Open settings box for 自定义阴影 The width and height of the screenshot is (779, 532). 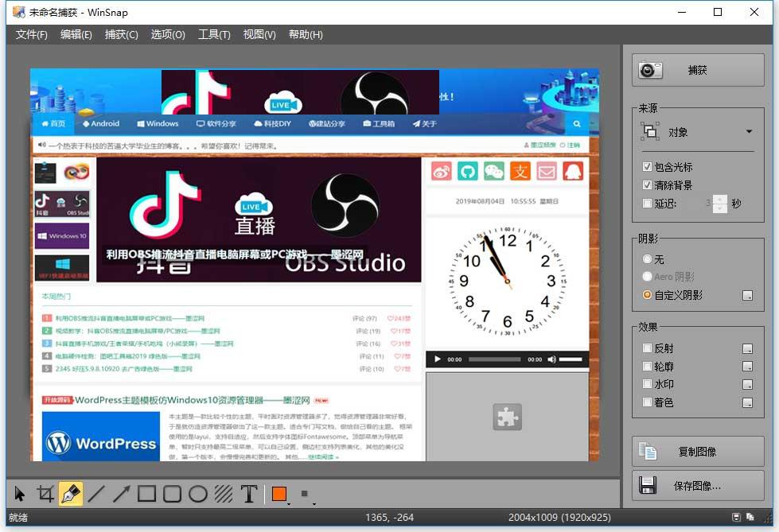pyautogui.click(x=747, y=296)
